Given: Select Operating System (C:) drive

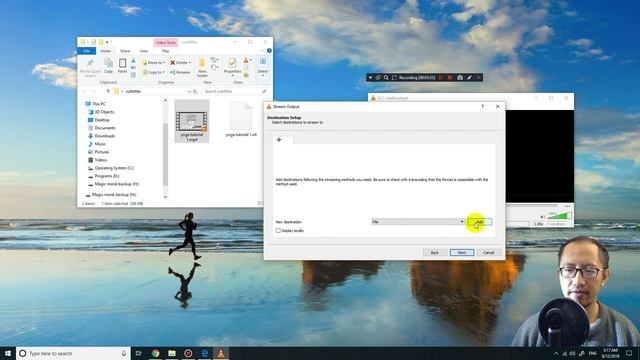Looking at the screenshot, I should tap(111, 168).
